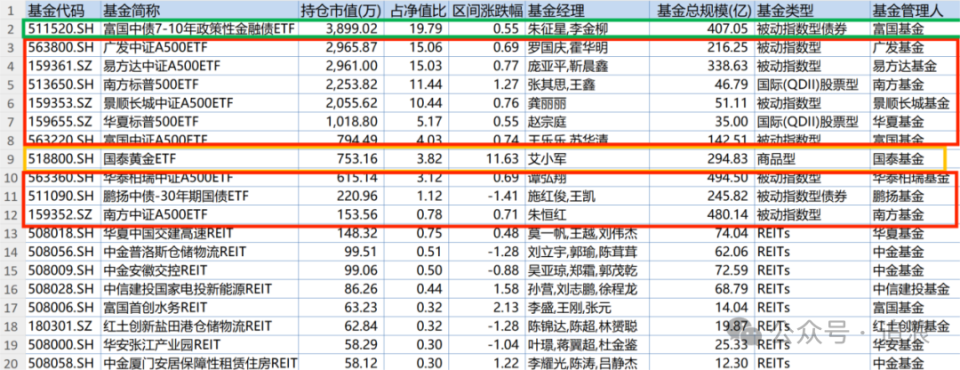Click cell 富国中债7-10年政策性金融债ETF
The width and height of the screenshot is (960, 370).
200,28
